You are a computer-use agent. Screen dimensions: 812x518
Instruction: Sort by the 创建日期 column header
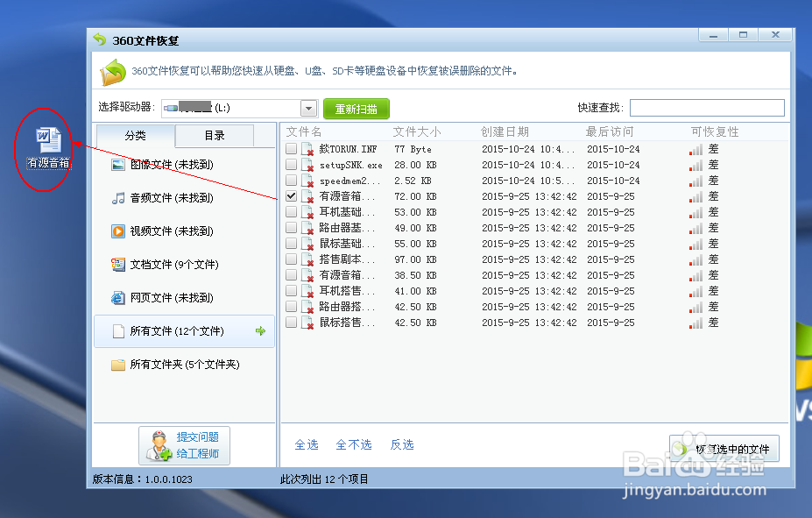pyautogui.click(x=505, y=131)
